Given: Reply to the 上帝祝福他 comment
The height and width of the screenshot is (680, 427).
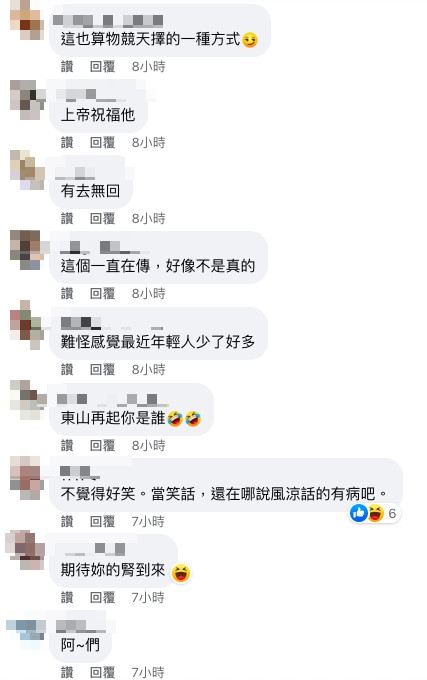Looking at the screenshot, I should pos(102,142).
